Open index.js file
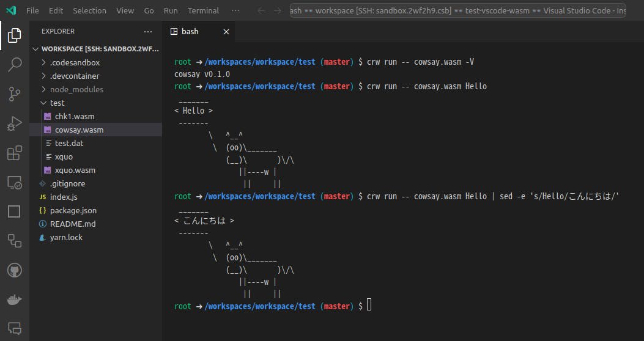This screenshot has height=341, width=644. pos(95,197)
